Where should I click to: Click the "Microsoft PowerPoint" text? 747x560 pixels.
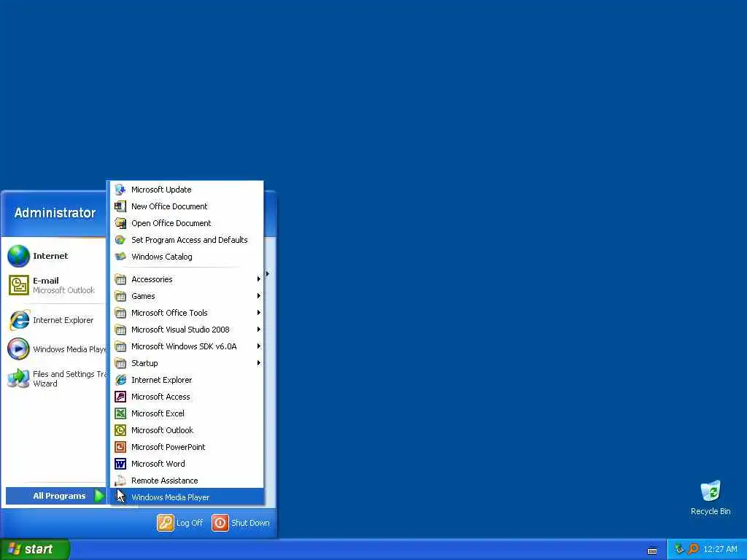[x=169, y=447]
